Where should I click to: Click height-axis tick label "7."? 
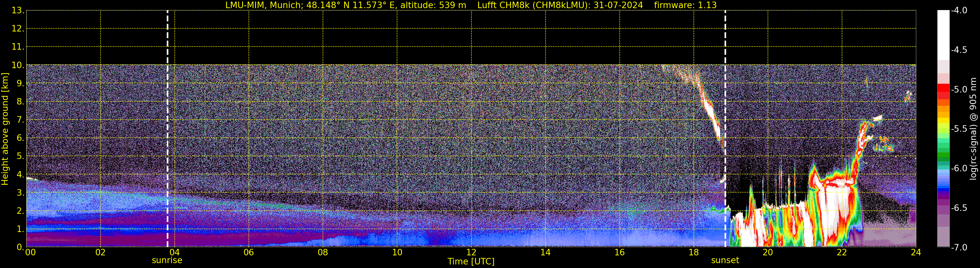point(20,120)
